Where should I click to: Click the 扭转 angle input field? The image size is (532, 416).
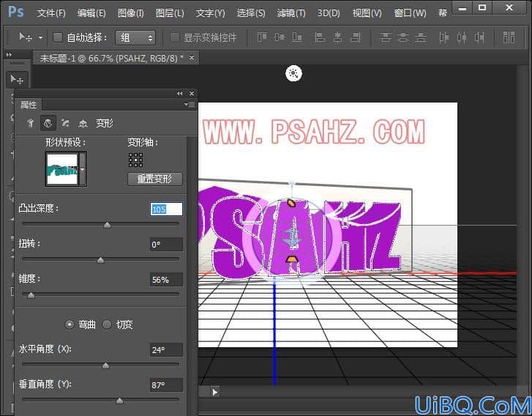coord(166,244)
